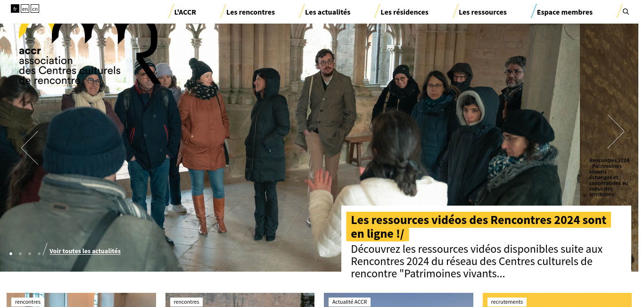644x307 pixels.
Task: Expand the Les résidences menu
Action: coord(405,12)
